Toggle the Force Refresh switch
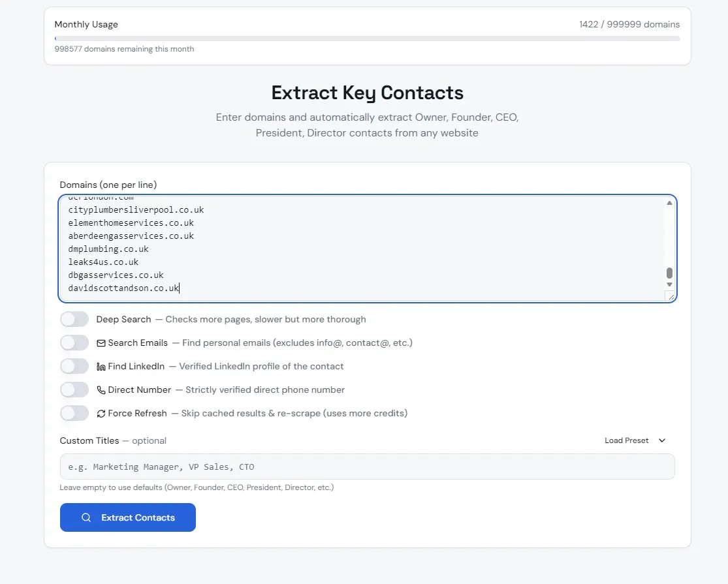Viewport: 728px width, 584px height. coord(74,413)
